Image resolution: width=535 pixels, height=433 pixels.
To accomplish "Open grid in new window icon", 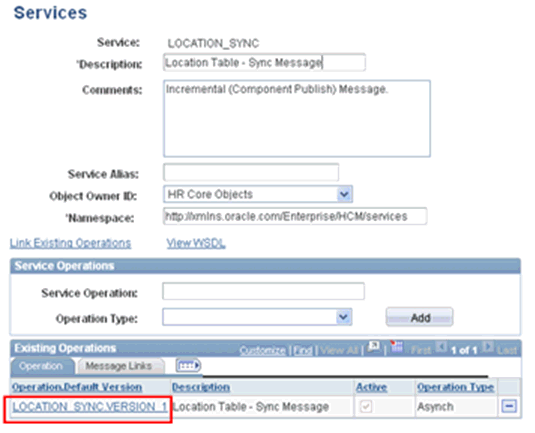I will (374, 348).
